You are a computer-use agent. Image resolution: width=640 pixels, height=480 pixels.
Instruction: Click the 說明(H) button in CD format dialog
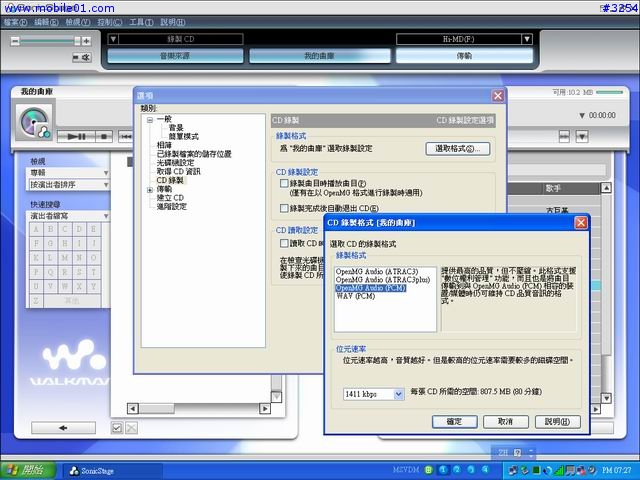click(x=558, y=422)
